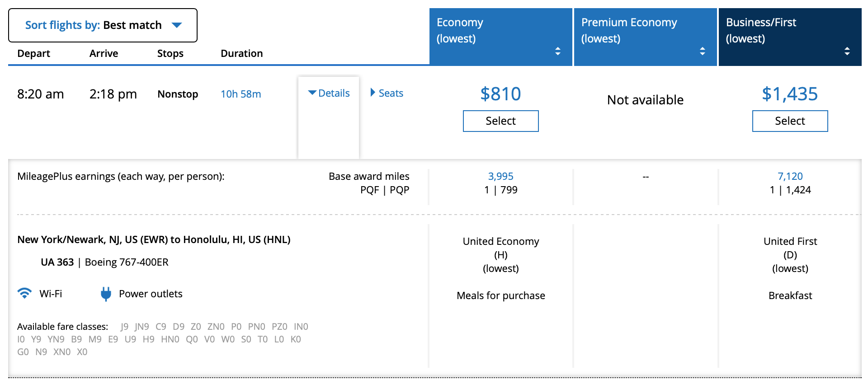Click the Stops column header
Viewport: 868px width, 384px height.
[170, 53]
